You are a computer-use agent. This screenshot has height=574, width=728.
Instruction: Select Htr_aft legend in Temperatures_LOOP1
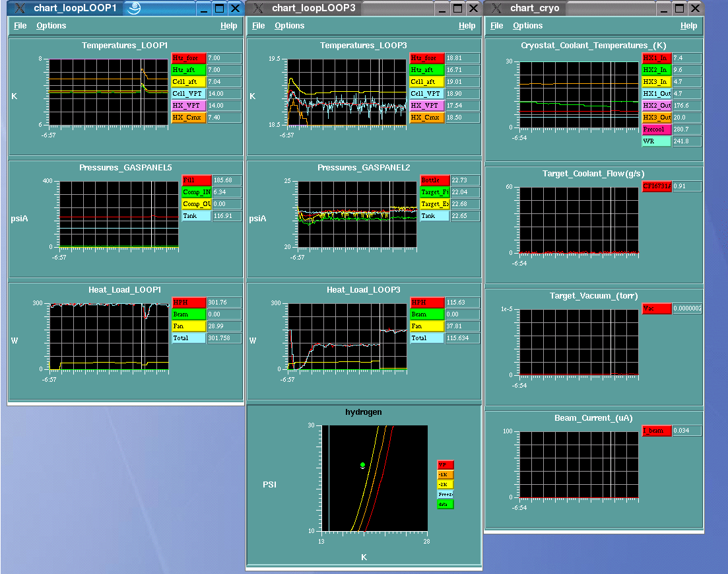point(189,70)
